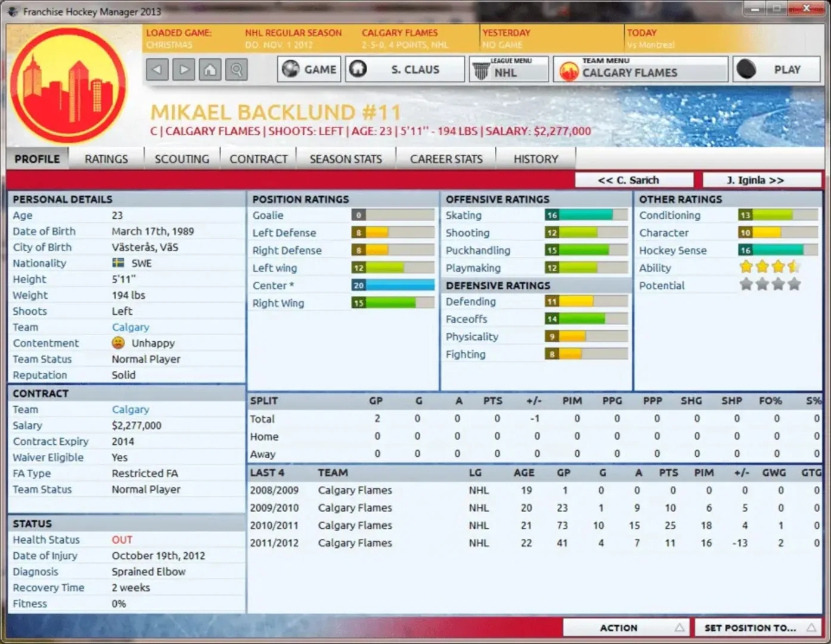Open the search magnifier icon
The width and height of the screenshot is (831, 644).
(237, 70)
